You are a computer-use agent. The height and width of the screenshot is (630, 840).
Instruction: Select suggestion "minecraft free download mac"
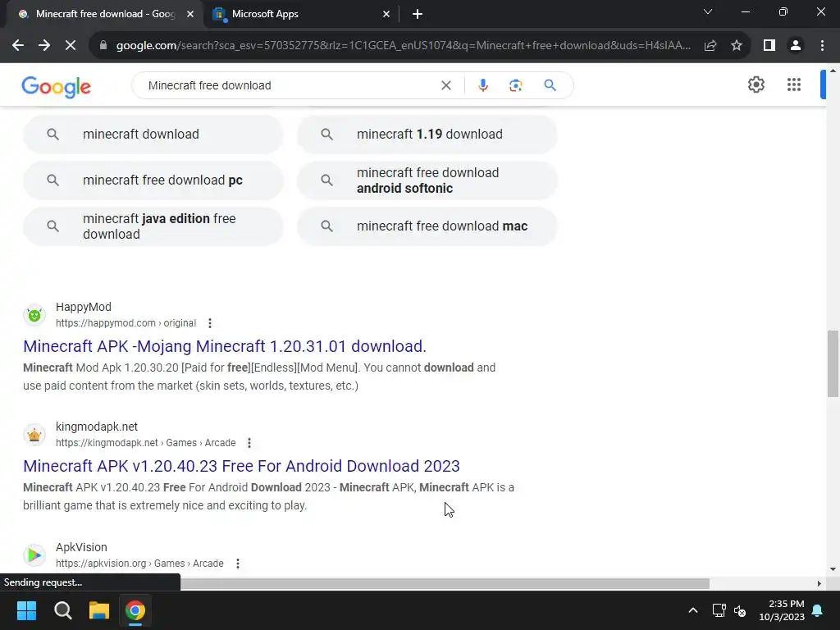[x=427, y=226]
